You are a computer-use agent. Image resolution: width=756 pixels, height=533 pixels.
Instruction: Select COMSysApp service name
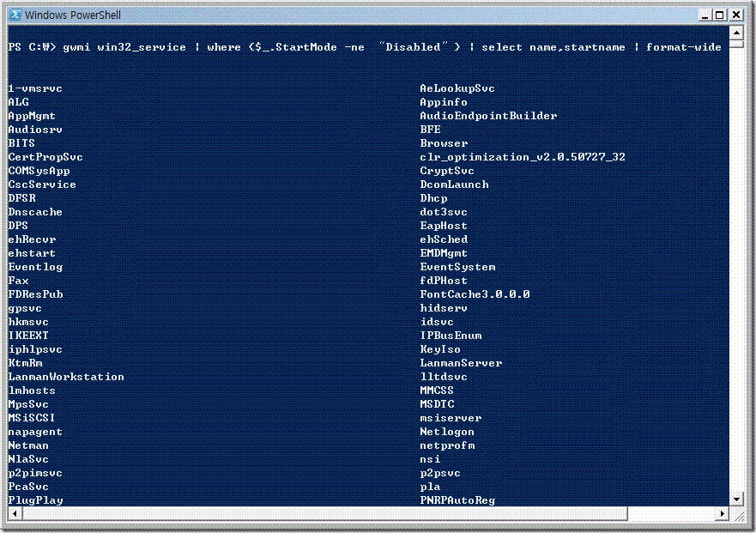tap(39, 171)
